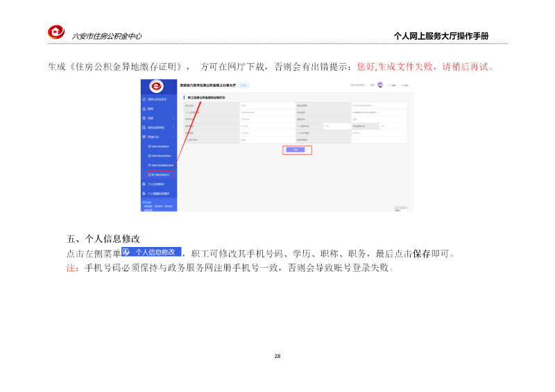Expand the 贷款 loan sidebar menu
The image size is (555, 392).
tap(159, 118)
